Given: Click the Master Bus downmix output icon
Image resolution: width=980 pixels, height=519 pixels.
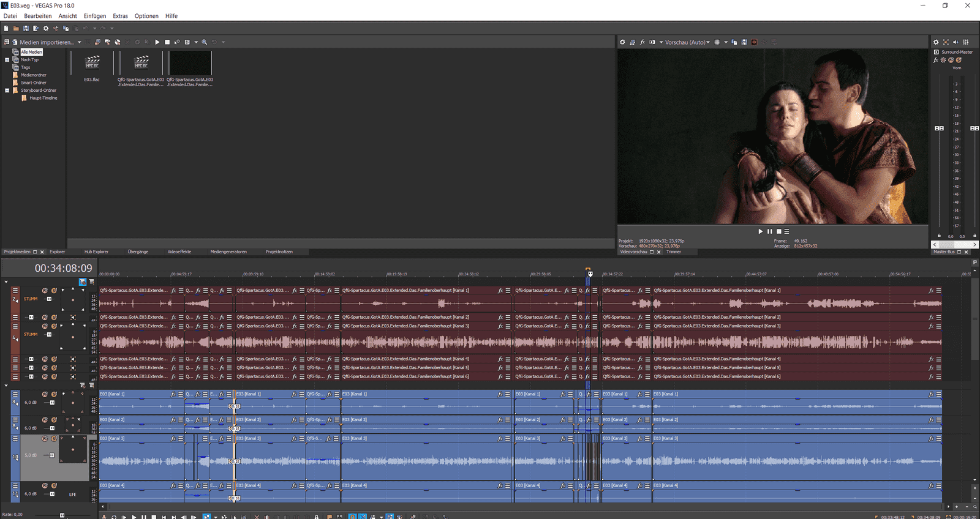Looking at the screenshot, I should point(946,42).
